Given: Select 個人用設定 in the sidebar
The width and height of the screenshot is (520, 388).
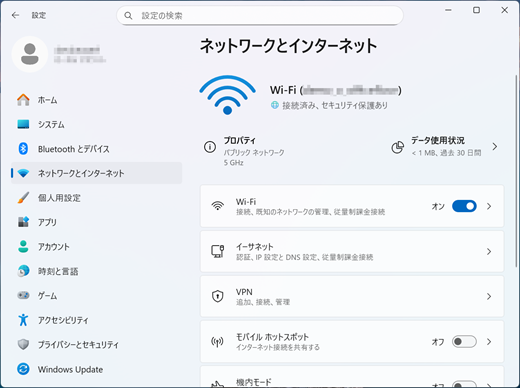Looking at the screenshot, I should tap(97, 198).
